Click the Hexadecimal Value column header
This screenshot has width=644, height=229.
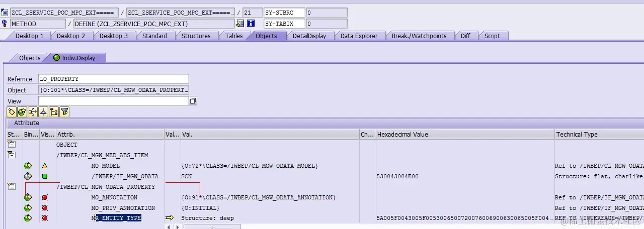[x=465, y=134]
